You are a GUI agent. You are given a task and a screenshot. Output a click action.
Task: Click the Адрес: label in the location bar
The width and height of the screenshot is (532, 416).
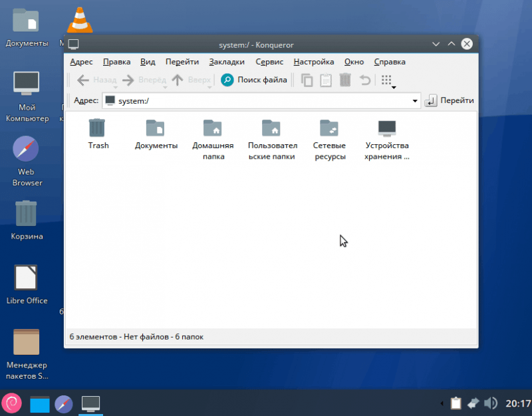click(x=86, y=100)
